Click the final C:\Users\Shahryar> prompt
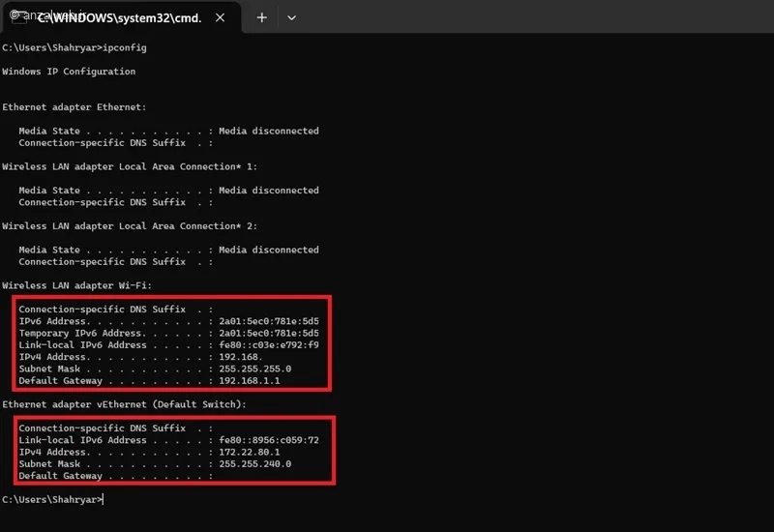This screenshot has width=774, height=532. pos(52,499)
